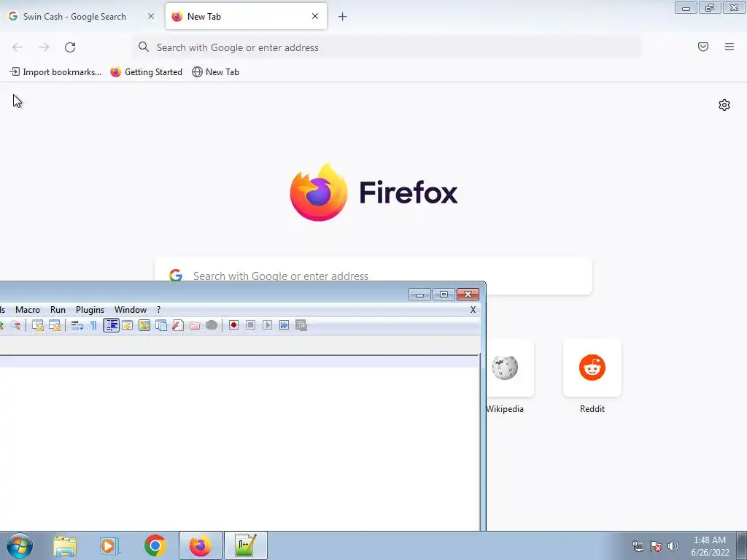Open New Tab bookmark in toolbar
This screenshot has height=560, width=747.
pos(215,72)
